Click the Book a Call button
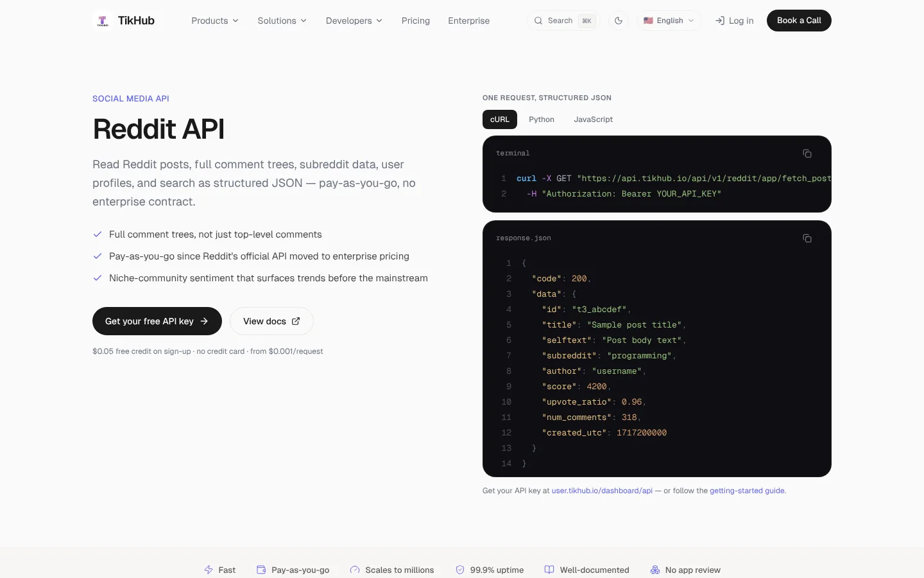Viewport: 924px width, 578px height. (799, 21)
